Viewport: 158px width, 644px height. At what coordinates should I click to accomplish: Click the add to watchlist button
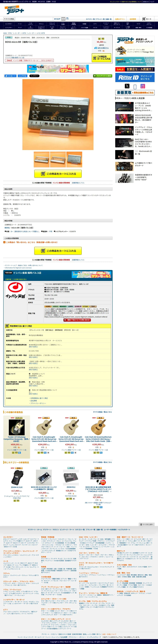pos(103,76)
